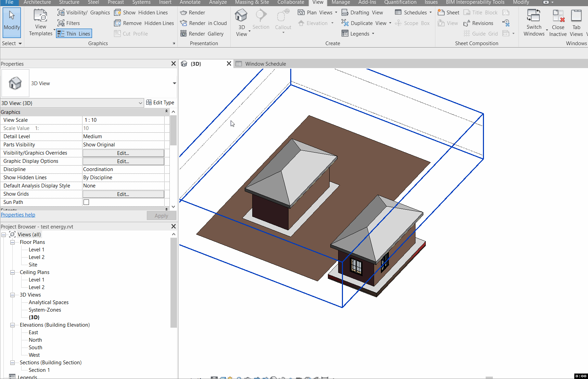Collapse the Floor Plans tree node
The width and height of the screenshot is (588, 379).
(13, 242)
